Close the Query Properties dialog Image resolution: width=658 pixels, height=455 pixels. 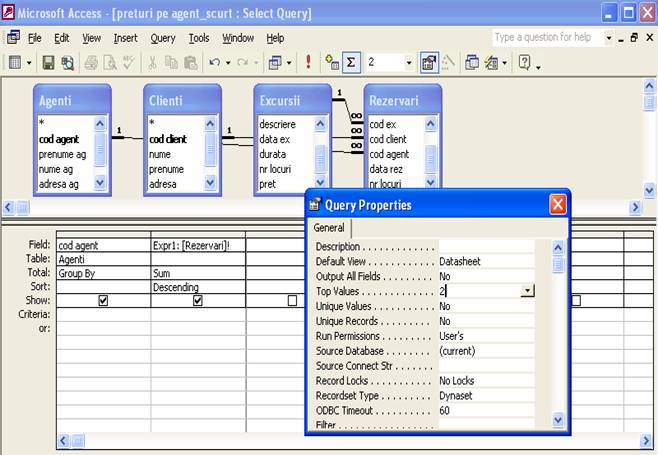click(557, 205)
